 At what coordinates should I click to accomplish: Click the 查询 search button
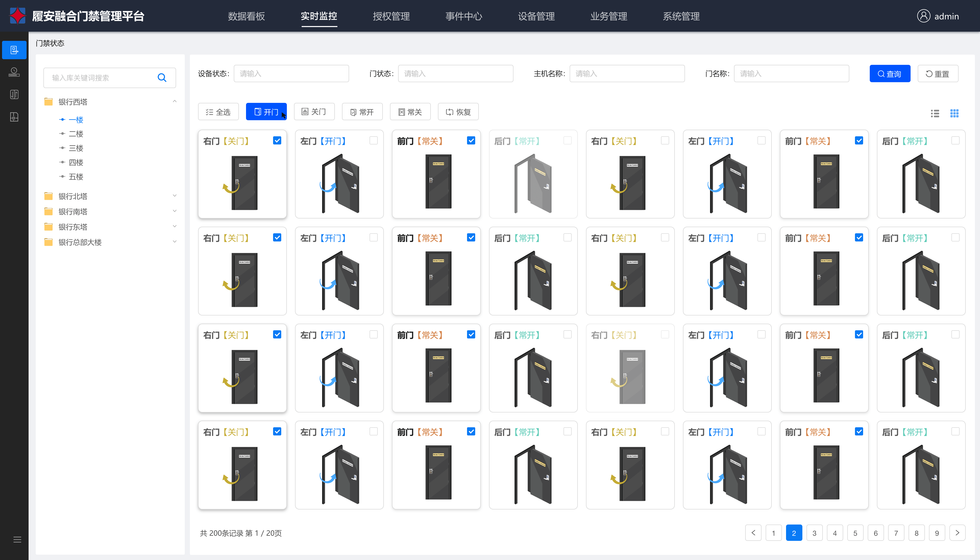(x=890, y=74)
